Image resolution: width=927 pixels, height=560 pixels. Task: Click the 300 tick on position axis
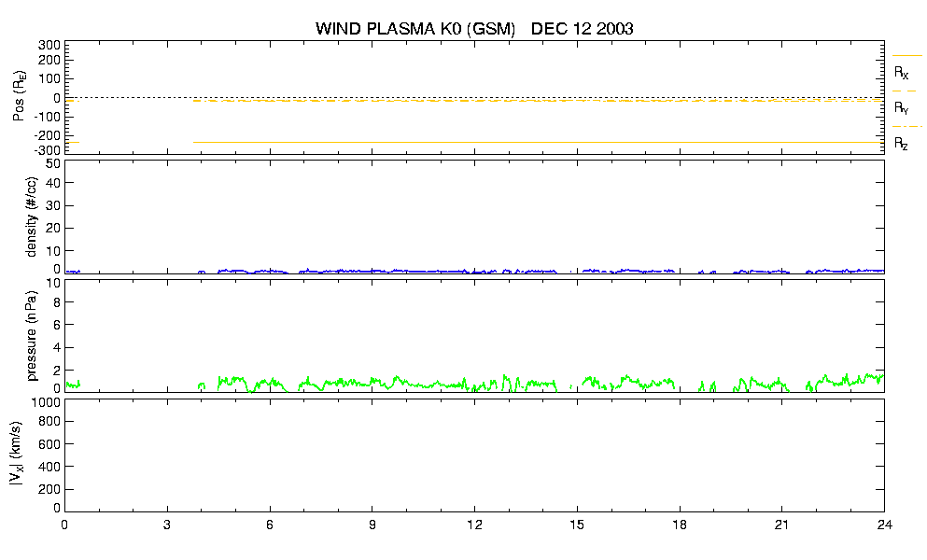click(x=49, y=46)
